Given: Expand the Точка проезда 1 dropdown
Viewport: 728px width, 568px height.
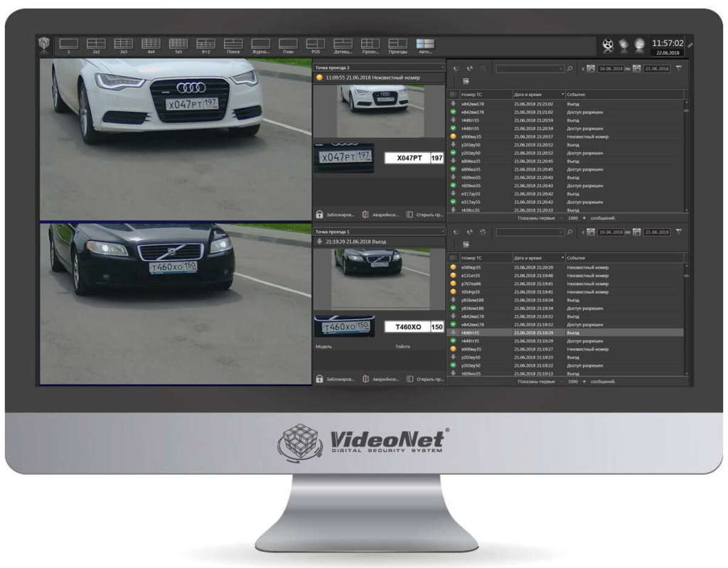Looking at the screenshot, I should click(x=379, y=231).
